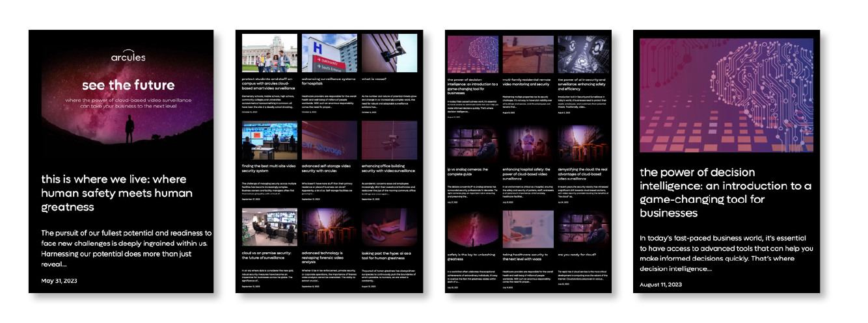Open 'safety is the key to unleashing greatness'
Screen dimensions: 868x323
point(472,257)
